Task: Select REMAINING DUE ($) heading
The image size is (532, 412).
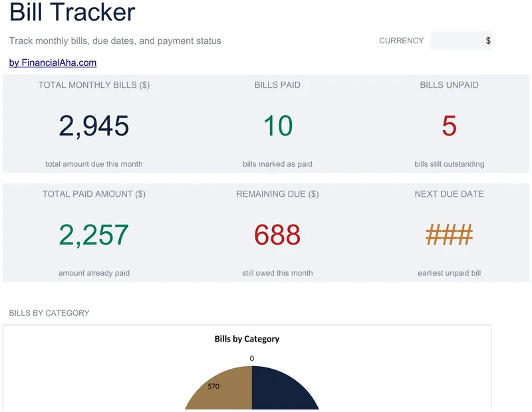Action: tap(277, 194)
